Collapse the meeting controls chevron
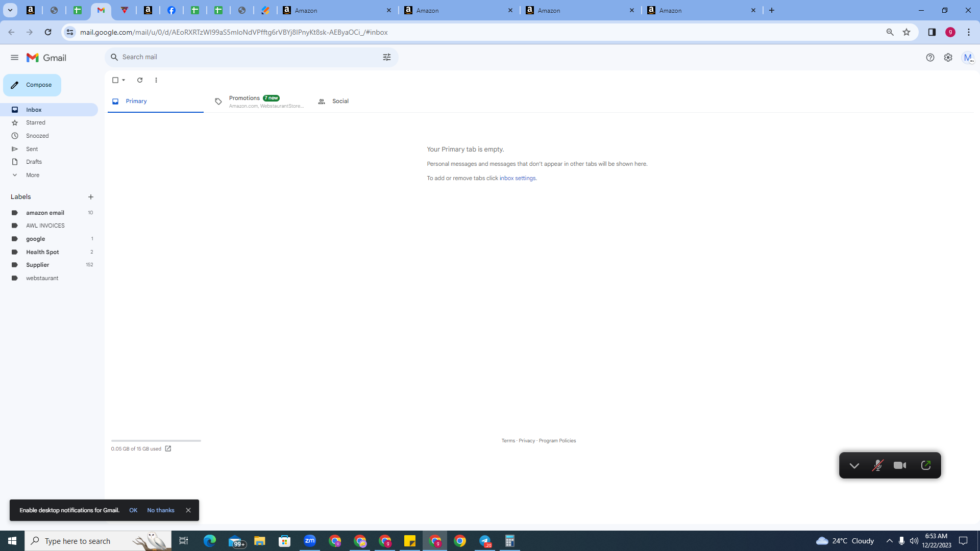This screenshot has height=551, width=980. [x=854, y=466]
